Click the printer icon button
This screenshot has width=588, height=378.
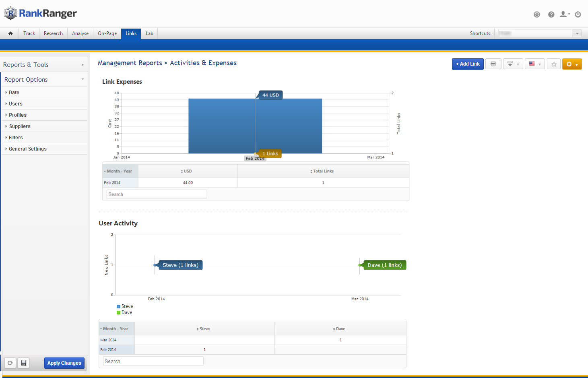click(x=493, y=64)
